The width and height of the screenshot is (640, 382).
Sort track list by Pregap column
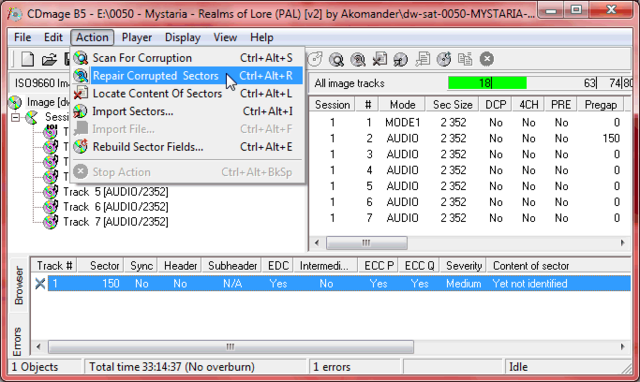point(600,105)
